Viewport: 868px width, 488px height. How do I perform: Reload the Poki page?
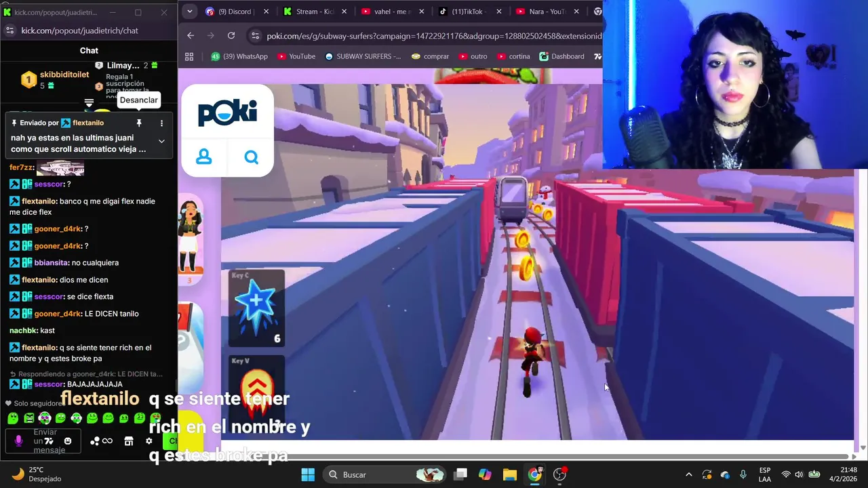point(231,35)
